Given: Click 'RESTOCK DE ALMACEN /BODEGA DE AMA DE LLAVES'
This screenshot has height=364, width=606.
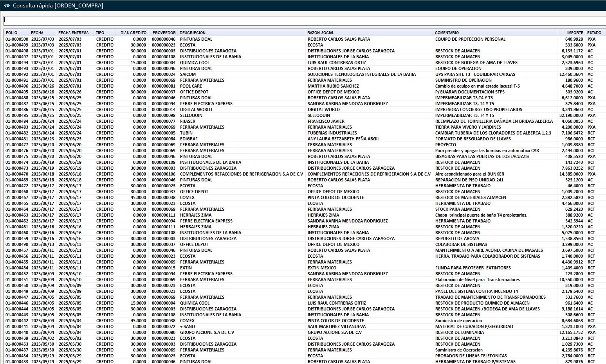Looking at the screenshot, I should [487, 309].
